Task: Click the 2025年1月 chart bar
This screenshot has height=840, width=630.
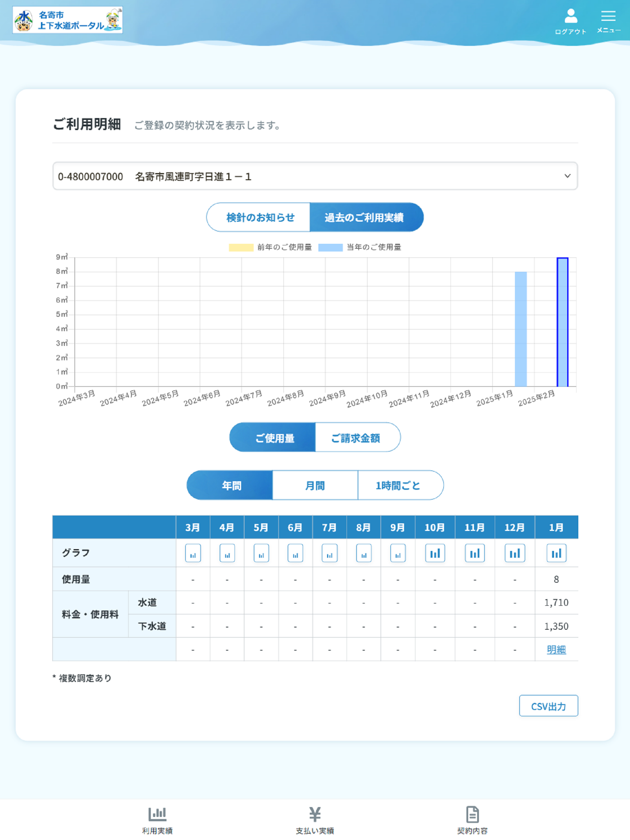Action: tap(521, 329)
